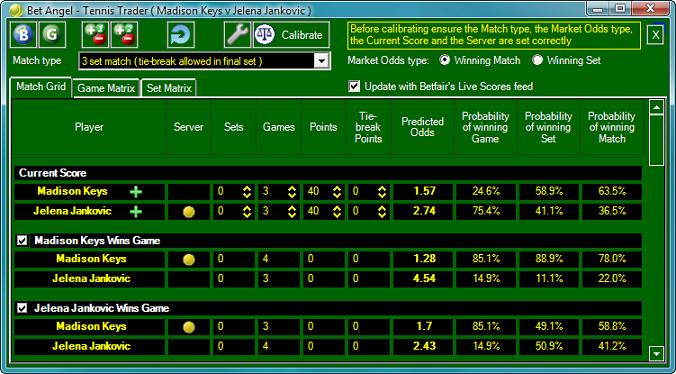Open settings with the wrench icon

coord(237,34)
